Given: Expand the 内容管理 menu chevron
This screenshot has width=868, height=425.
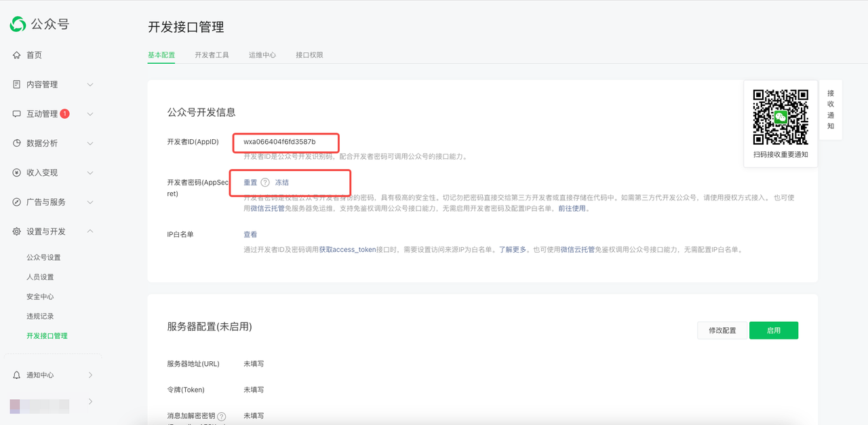Looking at the screenshot, I should click(x=90, y=85).
